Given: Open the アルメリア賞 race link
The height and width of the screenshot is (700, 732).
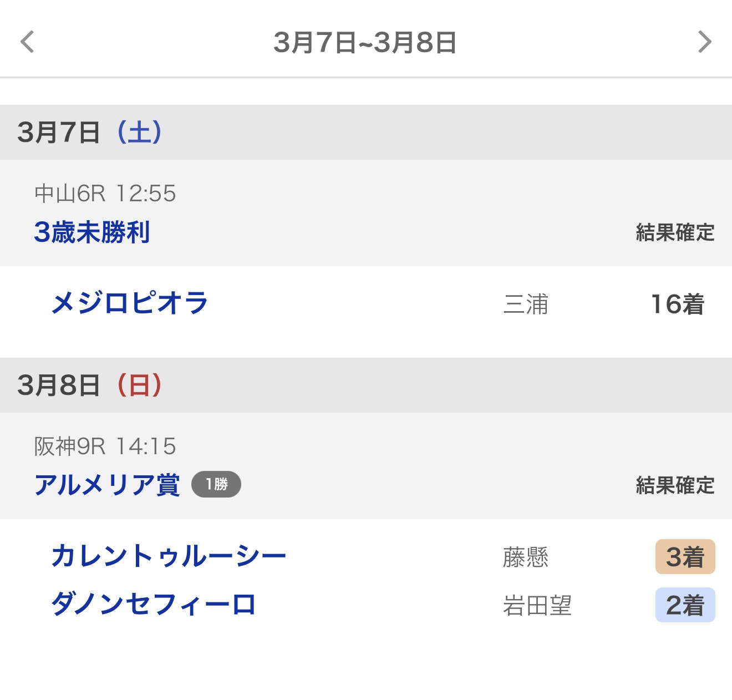Looking at the screenshot, I should tap(107, 485).
